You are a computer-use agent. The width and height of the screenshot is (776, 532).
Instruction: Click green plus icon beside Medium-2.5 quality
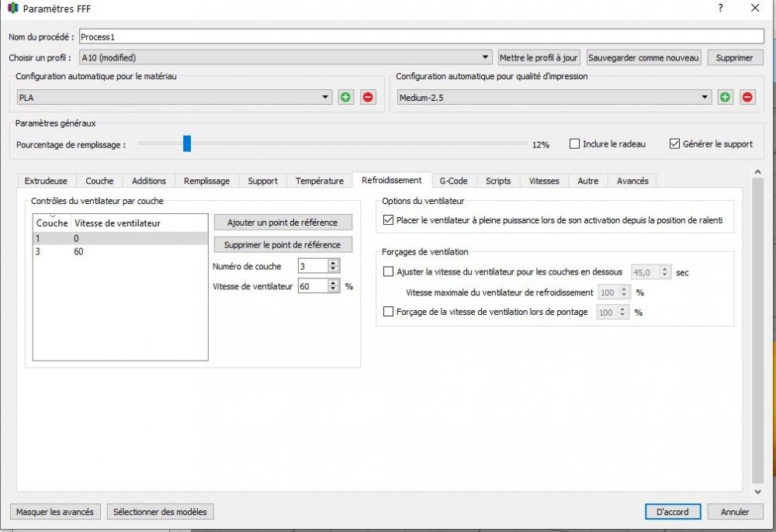point(725,97)
